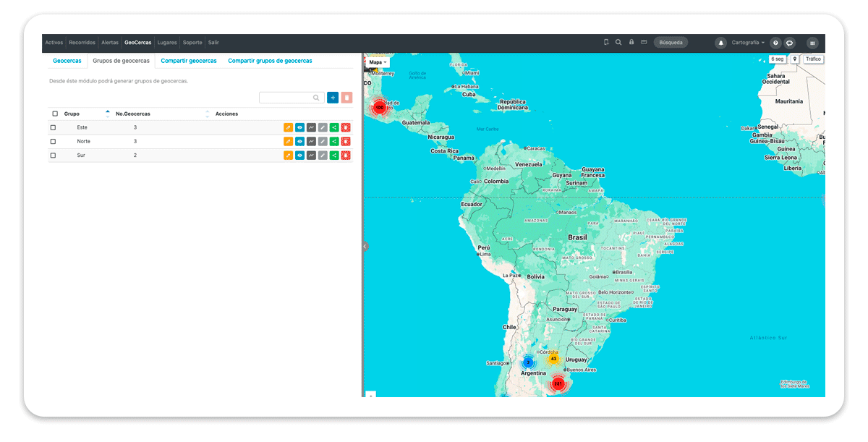Edit the Sur group with the pencil icon
Image resolution: width=868 pixels, height=442 pixels.
[323, 155]
